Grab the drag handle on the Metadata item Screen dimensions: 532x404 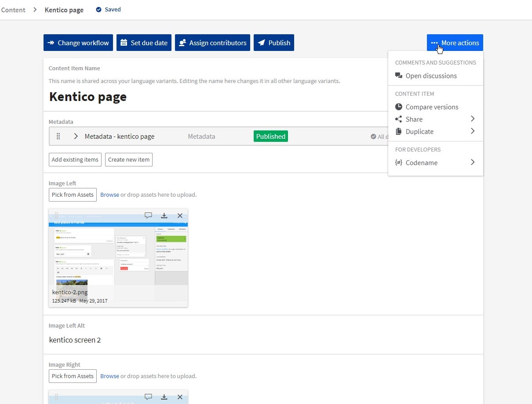coord(58,136)
